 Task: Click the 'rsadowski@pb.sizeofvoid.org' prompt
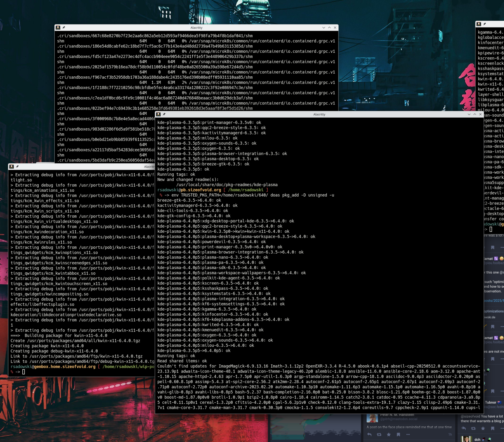(x=189, y=190)
